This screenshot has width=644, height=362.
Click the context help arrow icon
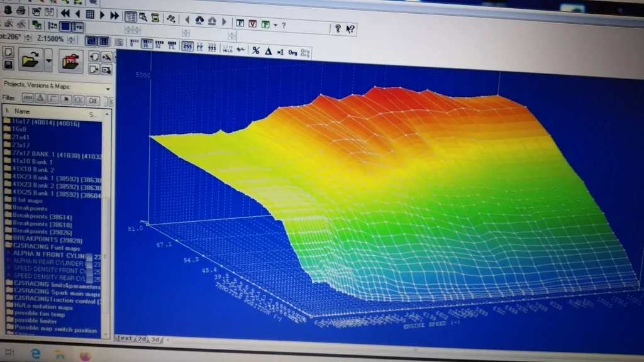(x=351, y=28)
